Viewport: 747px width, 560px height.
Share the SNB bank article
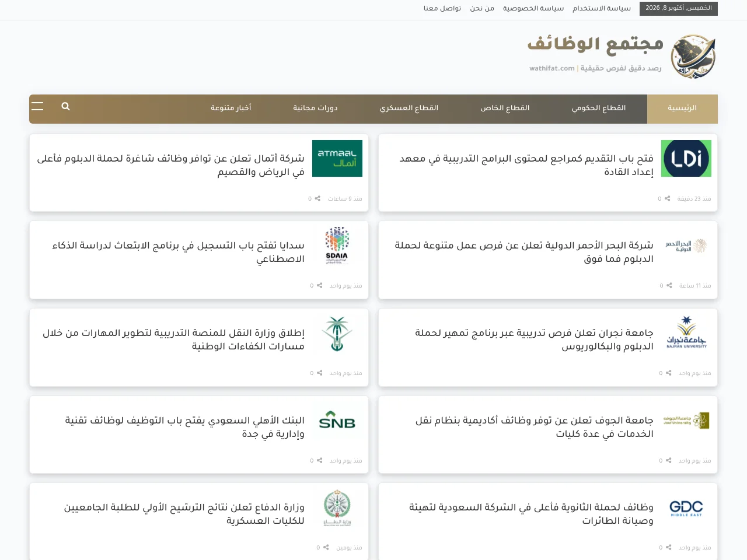point(319,460)
